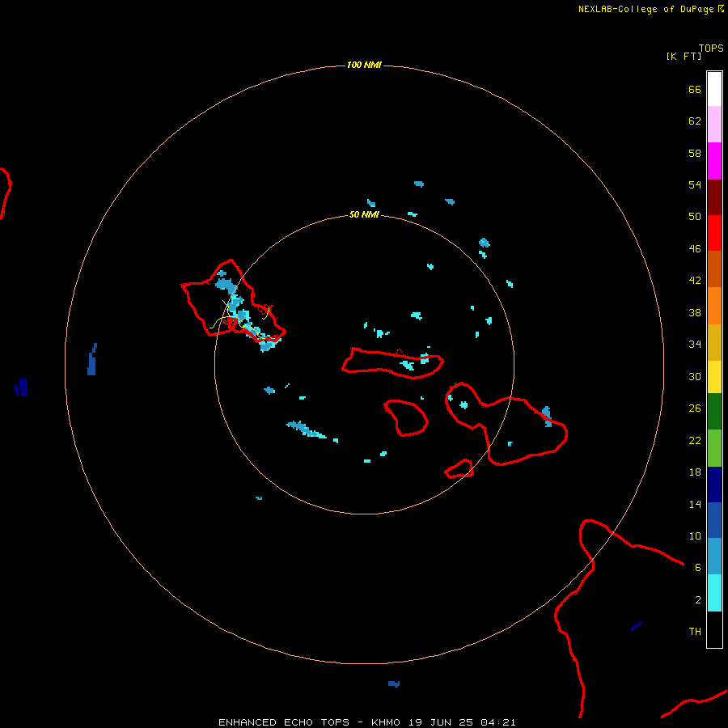Click the 'TOPS' legend title

click(x=711, y=48)
